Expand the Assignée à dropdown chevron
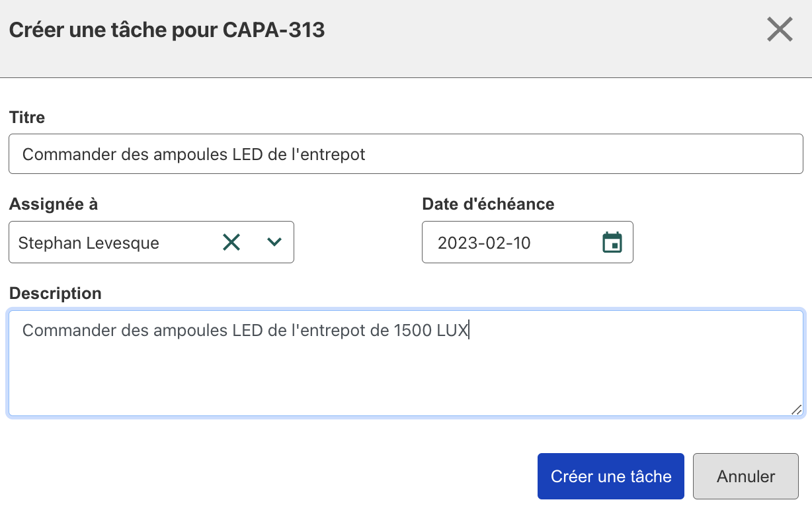The width and height of the screenshot is (812, 508). [274, 242]
